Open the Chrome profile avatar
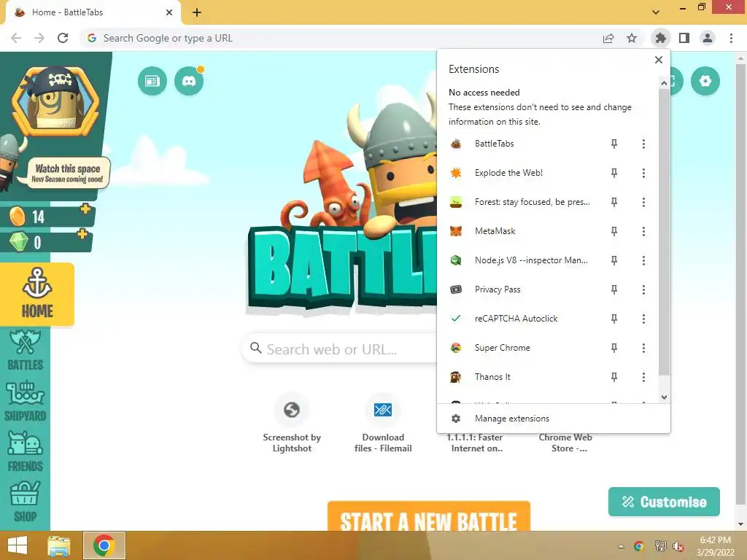The width and height of the screenshot is (747, 560). pyautogui.click(x=708, y=38)
